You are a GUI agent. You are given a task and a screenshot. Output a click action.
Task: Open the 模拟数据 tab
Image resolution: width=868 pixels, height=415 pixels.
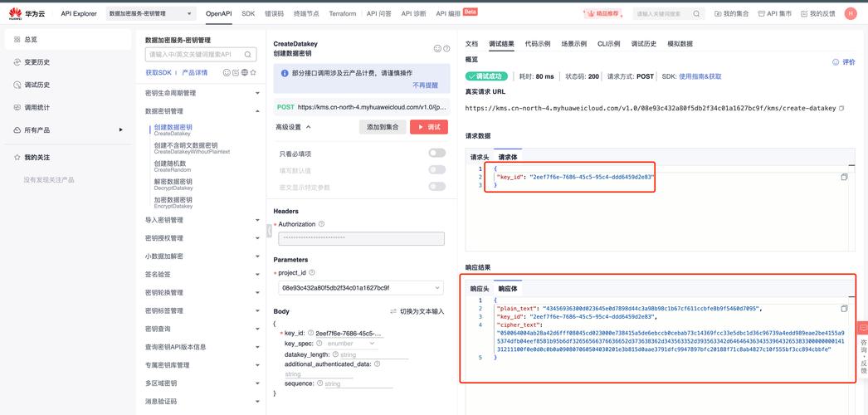[x=680, y=44]
